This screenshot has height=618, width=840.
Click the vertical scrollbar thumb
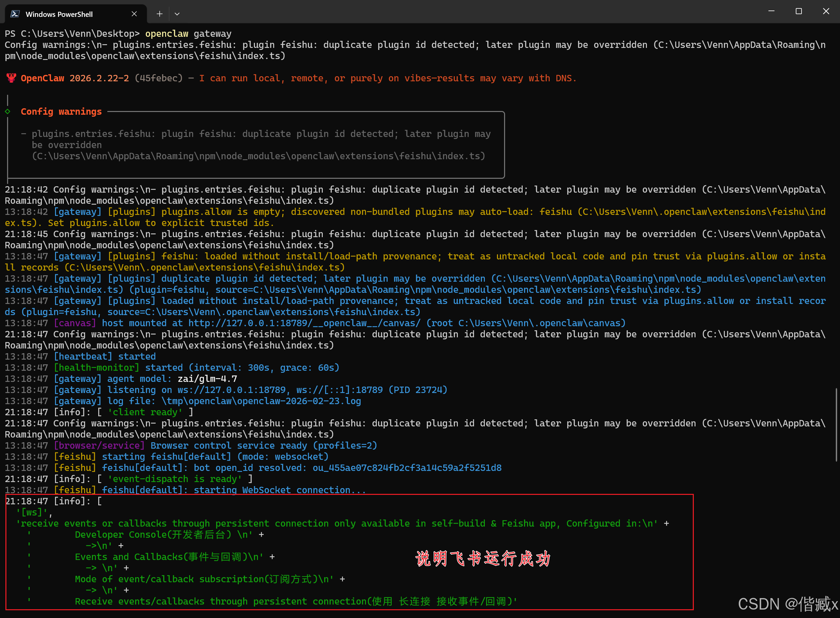pos(836,425)
